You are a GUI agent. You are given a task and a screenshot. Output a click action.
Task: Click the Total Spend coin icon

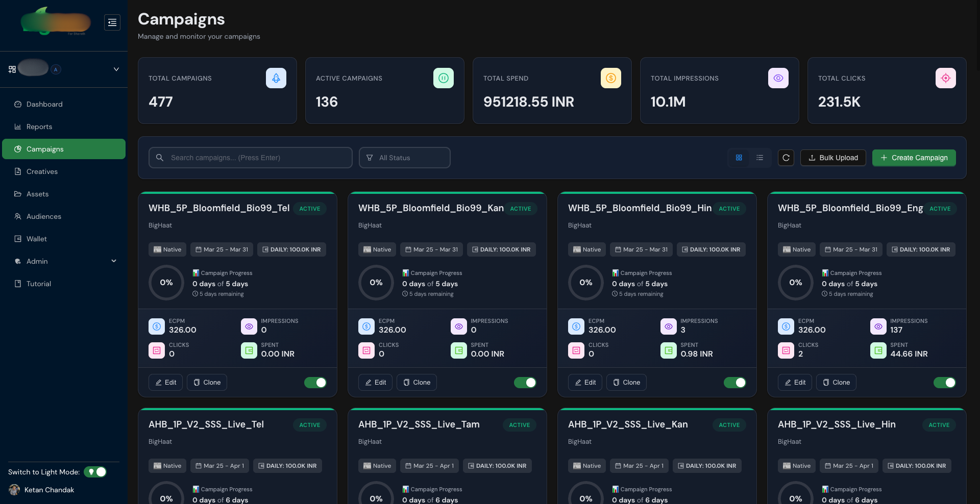pos(610,78)
